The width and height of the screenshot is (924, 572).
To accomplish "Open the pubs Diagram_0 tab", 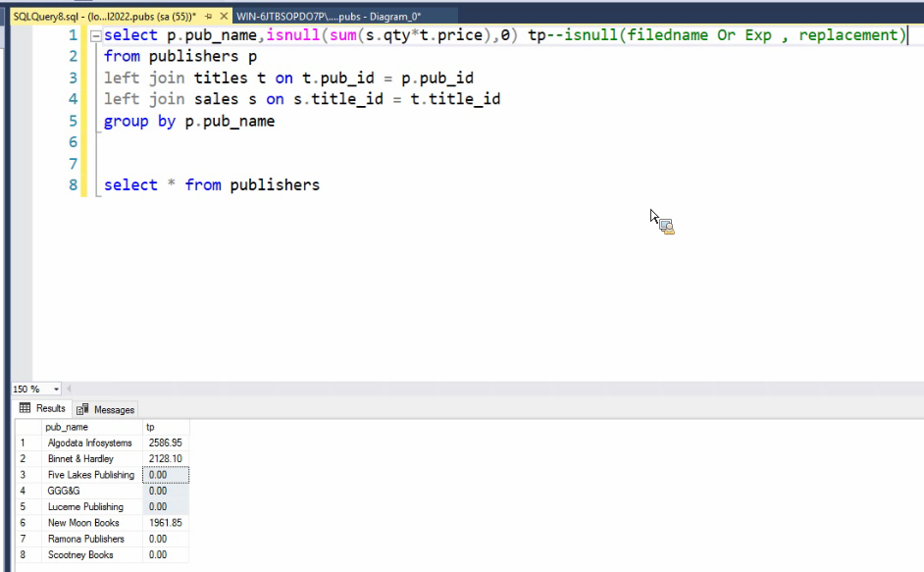I will pos(329,17).
